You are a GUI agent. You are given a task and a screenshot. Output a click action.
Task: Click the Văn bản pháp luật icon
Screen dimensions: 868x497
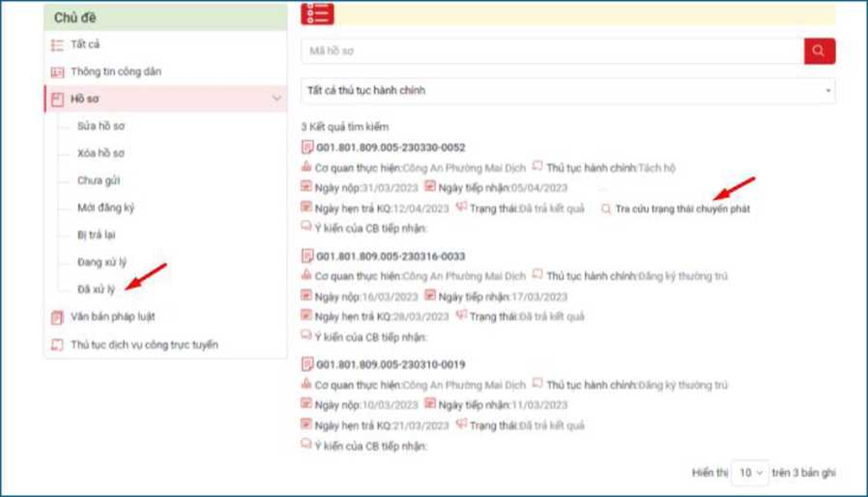click(57, 317)
